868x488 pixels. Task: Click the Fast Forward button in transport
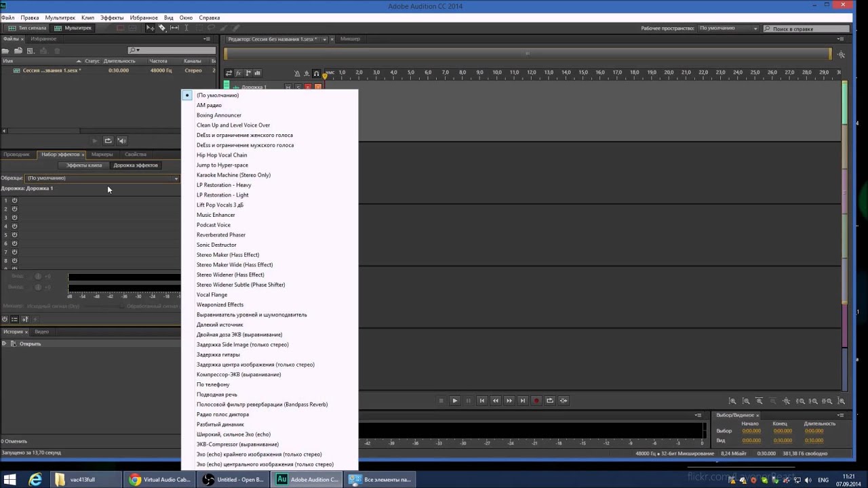click(509, 401)
